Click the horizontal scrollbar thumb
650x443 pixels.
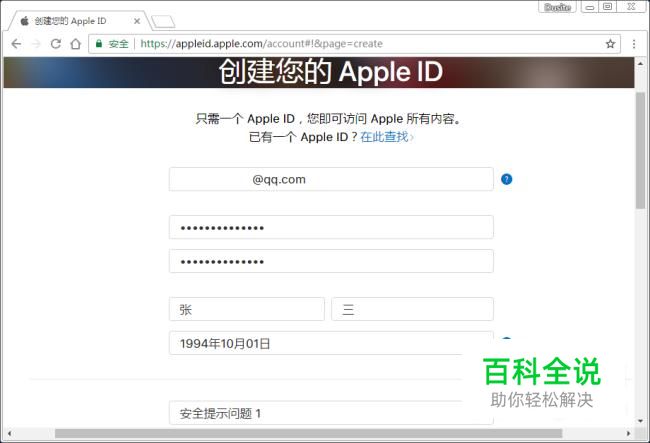point(308,433)
